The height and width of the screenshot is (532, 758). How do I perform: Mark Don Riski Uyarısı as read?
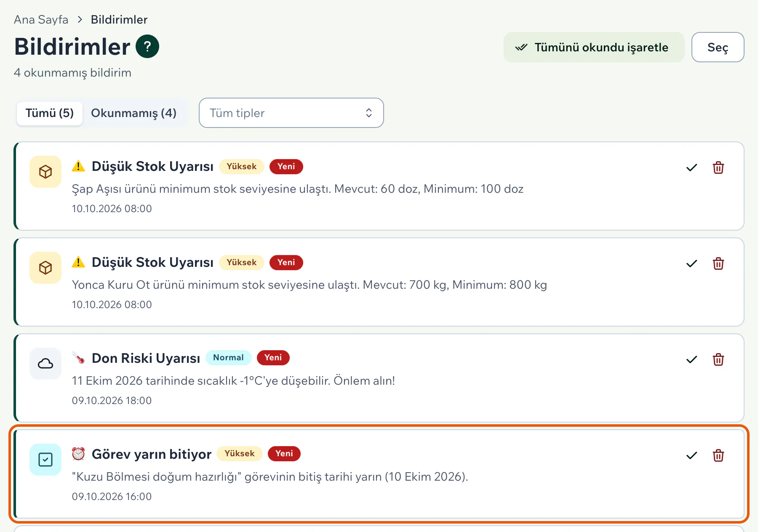tap(691, 359)
